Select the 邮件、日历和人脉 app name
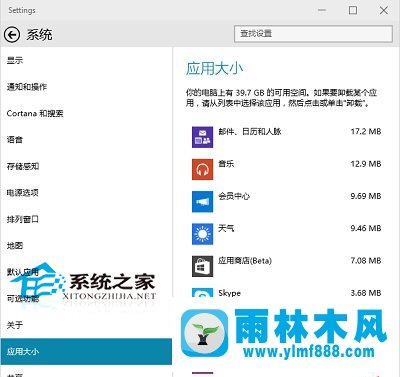The image size is (400, 377). pyautogui.click(x=250, y=131)
